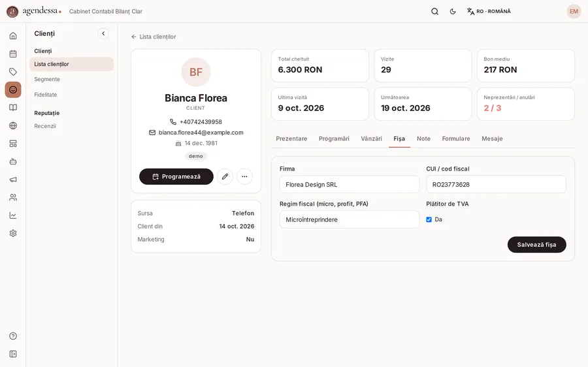This screenshot has height=367, width=588.
Task: Toggle dark mode moon icon
Action: (x=453, y=11)
